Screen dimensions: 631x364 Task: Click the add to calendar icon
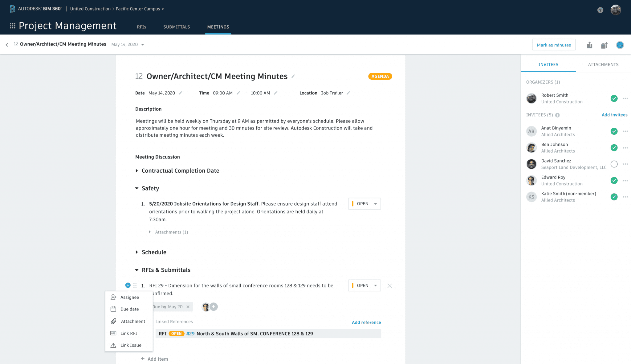[x=604, y=45]
